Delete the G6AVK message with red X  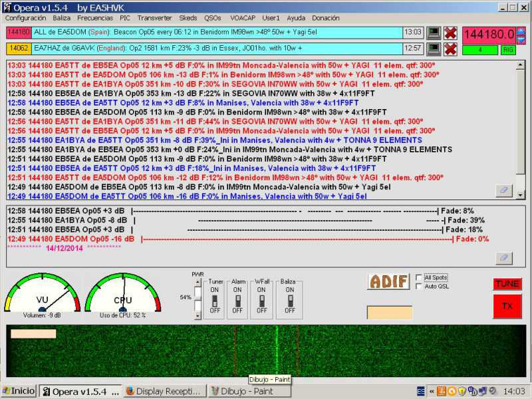450,49
